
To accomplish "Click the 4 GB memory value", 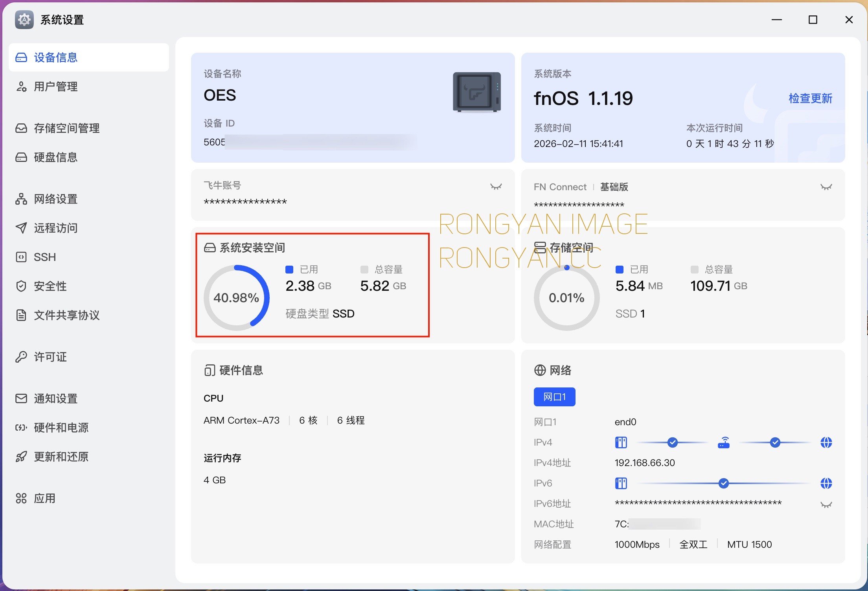I will [215, 480].
